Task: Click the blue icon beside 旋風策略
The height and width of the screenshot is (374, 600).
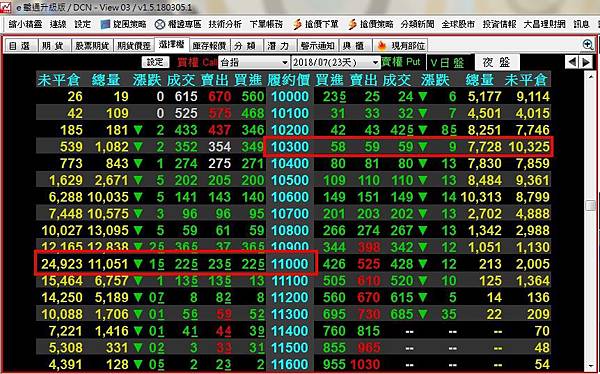Action: click(x=105, y=24)
